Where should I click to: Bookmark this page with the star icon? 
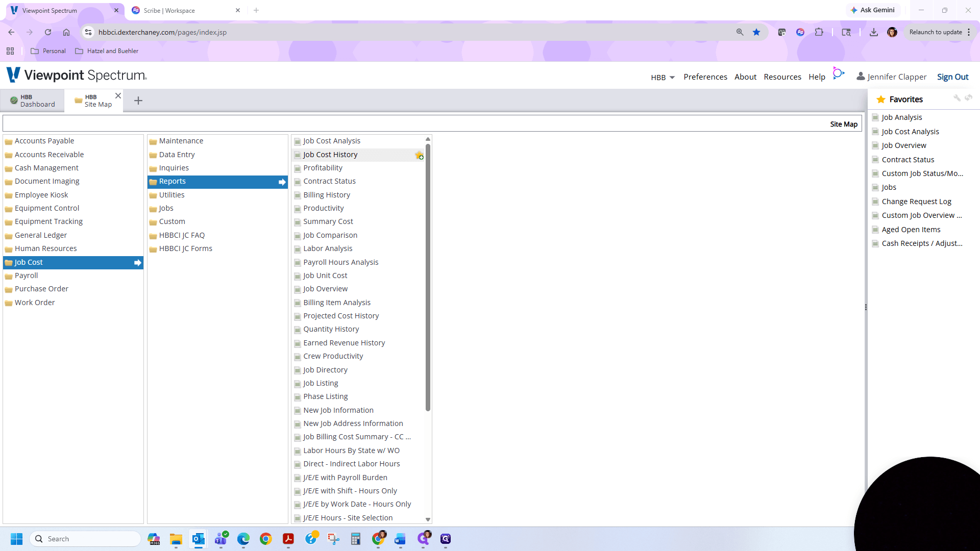pos(756,32)
